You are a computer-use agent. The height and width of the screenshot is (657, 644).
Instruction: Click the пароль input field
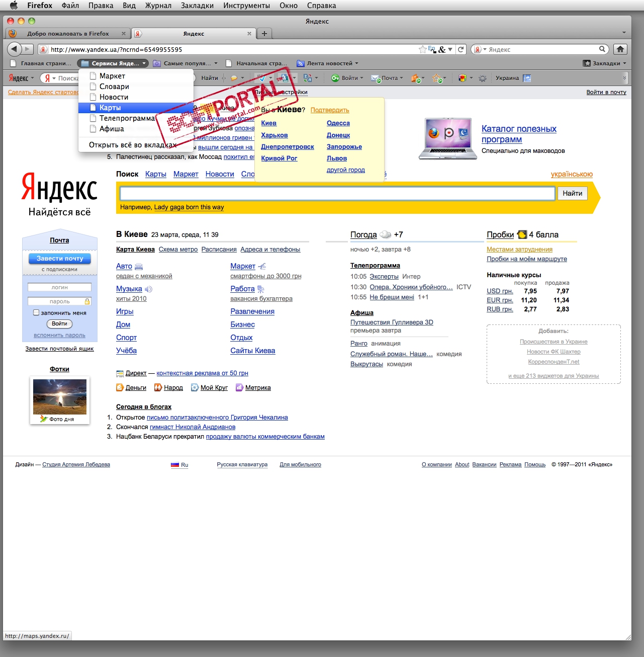59,301
